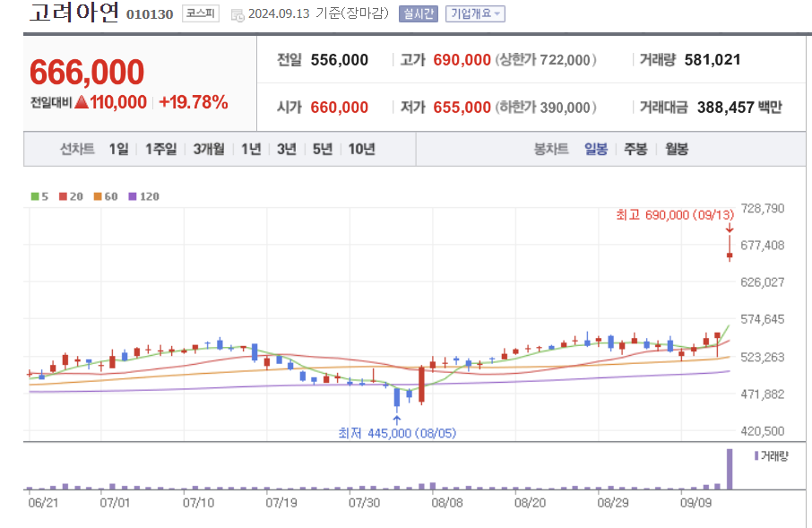Select the 1주일 line chart tab
The height and width of the screenshot is (528, 812).
(161, 149)
